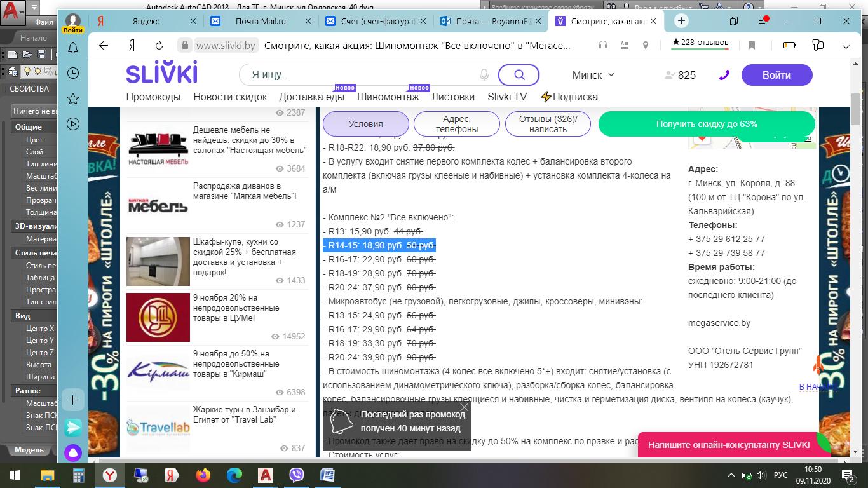Open history clock icon in sidebar
Viewport: 868px width, 488px height.
click(73, 73)
